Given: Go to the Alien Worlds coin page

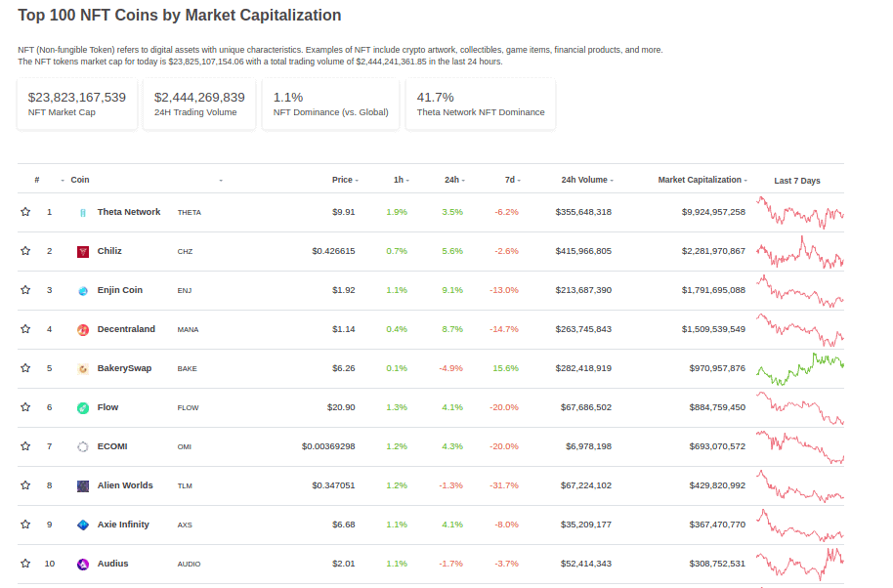Looking at the screenshot, I should point(125,485).
